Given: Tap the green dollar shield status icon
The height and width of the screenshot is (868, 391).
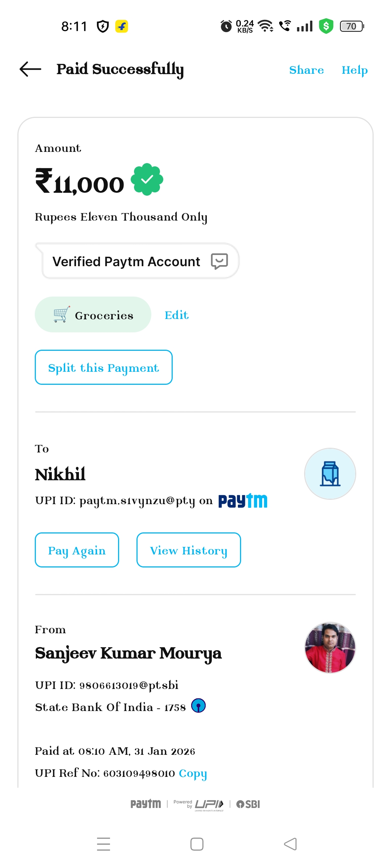Looking at the screenshot, I should point(326,26).
